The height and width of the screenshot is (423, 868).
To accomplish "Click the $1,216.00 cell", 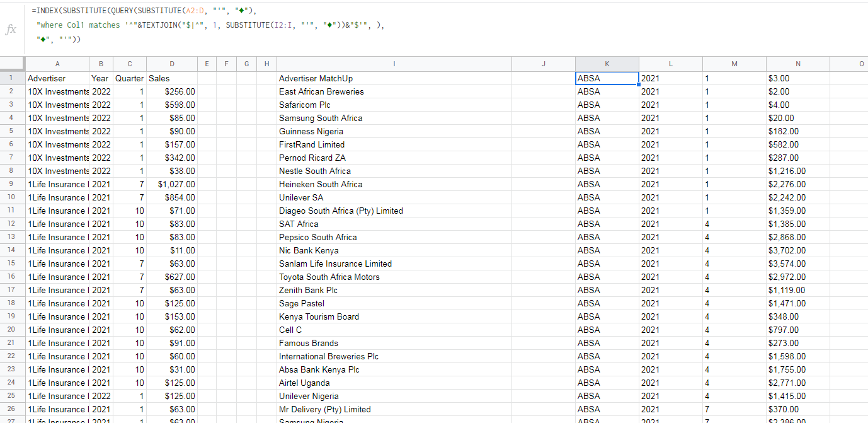I will click(798, 171).
